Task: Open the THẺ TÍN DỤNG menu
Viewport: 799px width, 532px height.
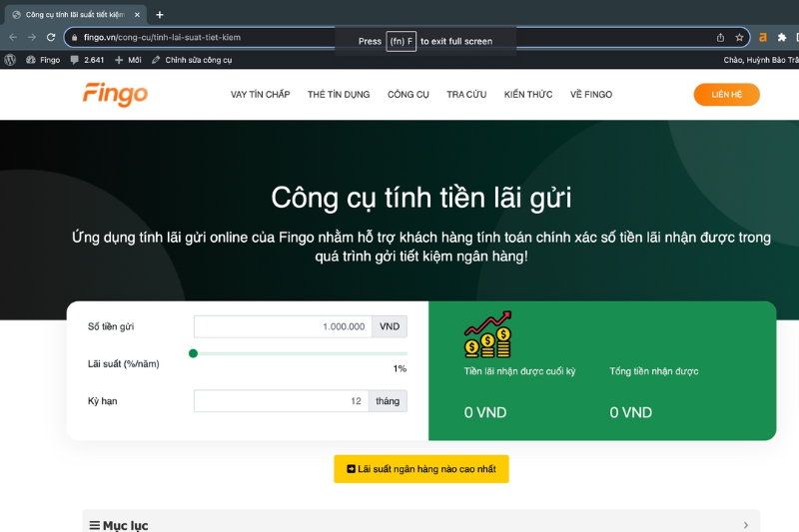Action: [x=339, y=94]
